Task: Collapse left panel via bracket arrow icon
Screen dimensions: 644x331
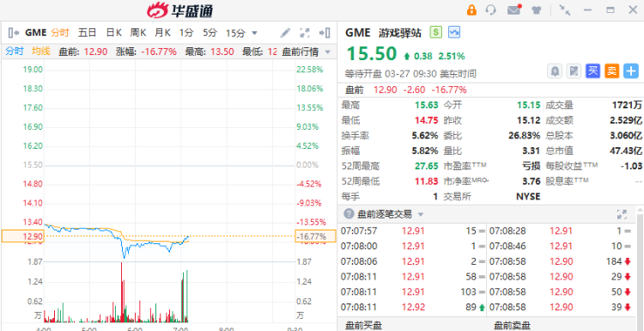Action: [14, 33]
